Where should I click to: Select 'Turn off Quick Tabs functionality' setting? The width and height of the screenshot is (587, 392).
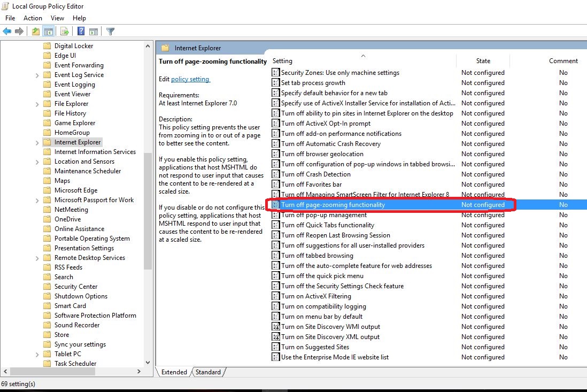[328, 225]
